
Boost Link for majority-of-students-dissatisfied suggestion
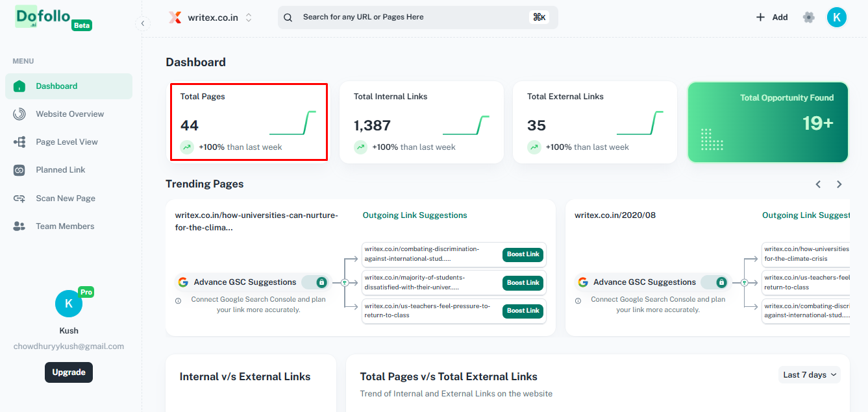pos(523,283)
